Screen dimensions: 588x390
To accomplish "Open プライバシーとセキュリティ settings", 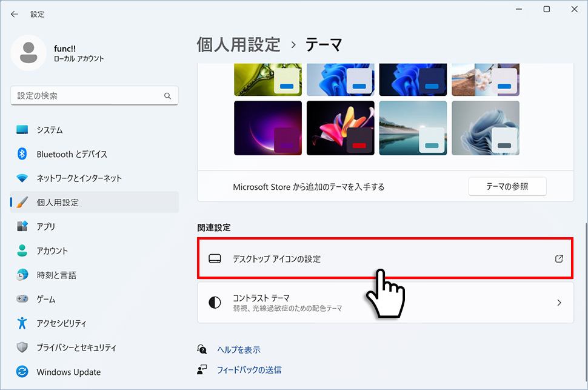I will 95,347.
